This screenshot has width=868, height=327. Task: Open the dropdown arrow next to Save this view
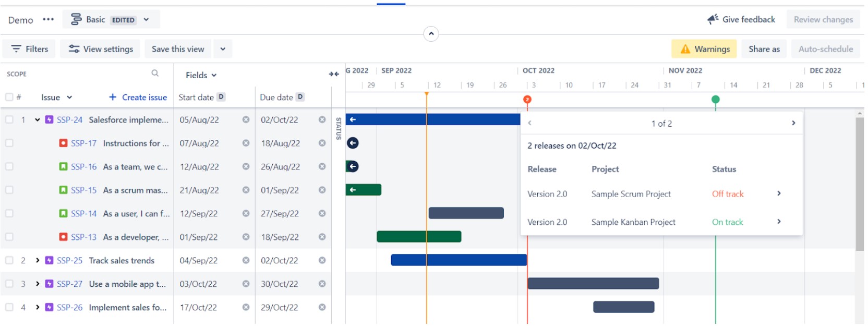point(223,49)
